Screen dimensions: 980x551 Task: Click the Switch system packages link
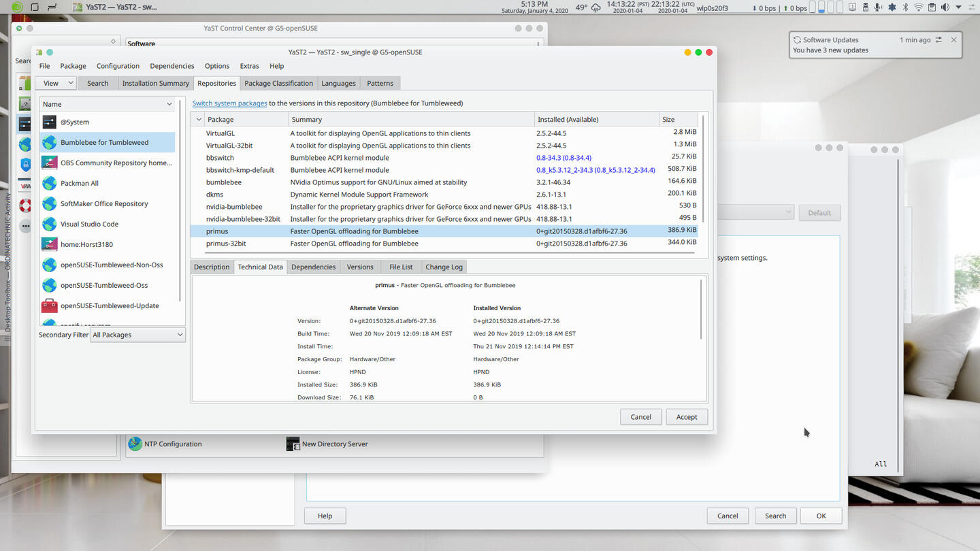point(229,103)
